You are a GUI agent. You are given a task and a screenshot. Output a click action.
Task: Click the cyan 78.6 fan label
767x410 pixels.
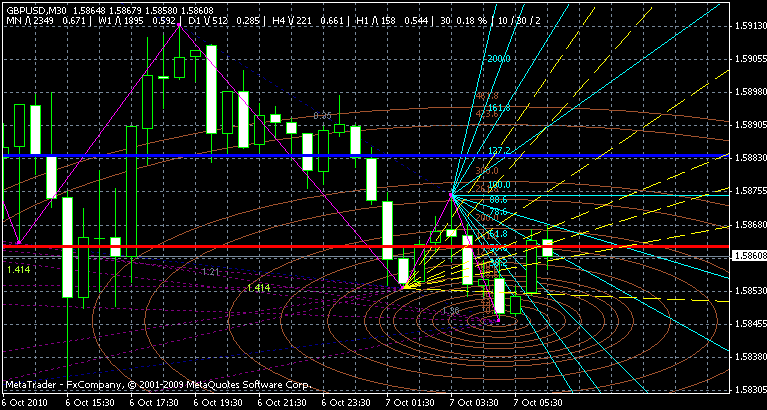pos(498,212)
